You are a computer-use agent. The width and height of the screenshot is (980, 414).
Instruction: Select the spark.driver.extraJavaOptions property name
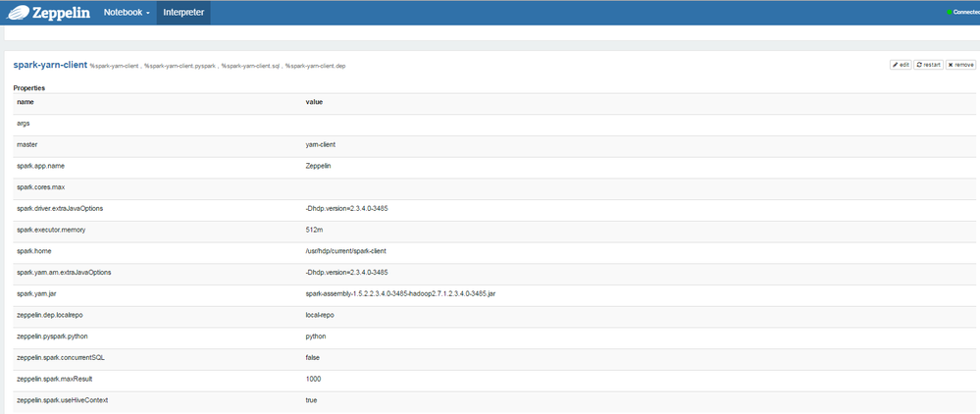click(60, 208)
